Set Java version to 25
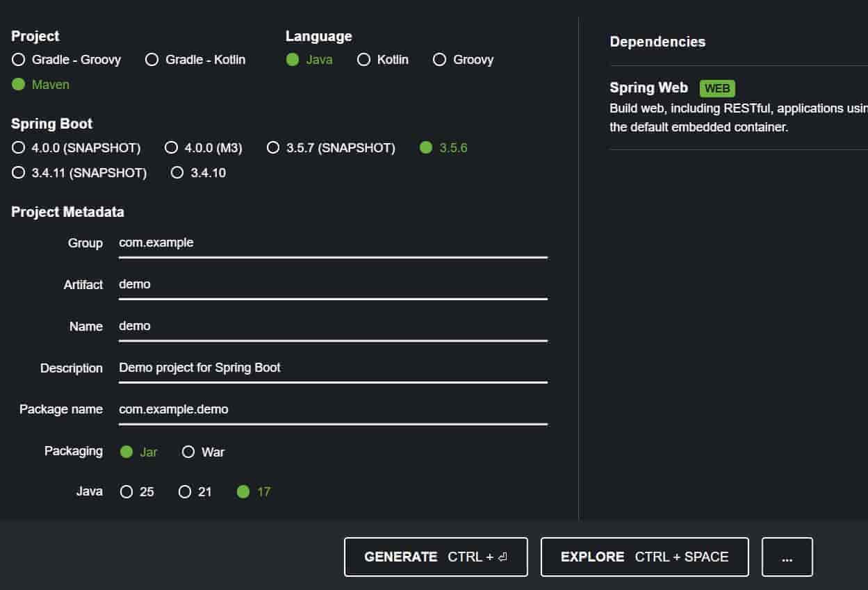Viewport: 868px width, 590px height. coord(126,492)
